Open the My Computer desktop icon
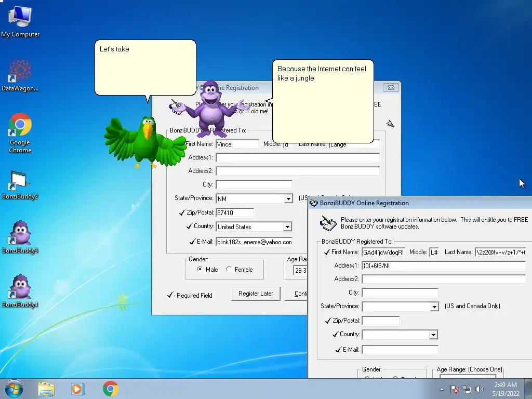Screen dimensions: 532x399 pyautogui.click(x=20, y=21)
